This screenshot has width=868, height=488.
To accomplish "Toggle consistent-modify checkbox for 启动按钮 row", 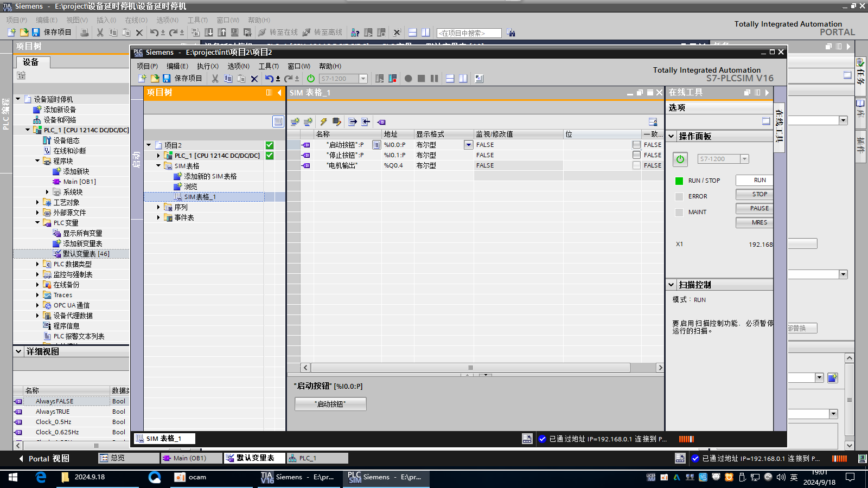I will [x=636, y=145].
